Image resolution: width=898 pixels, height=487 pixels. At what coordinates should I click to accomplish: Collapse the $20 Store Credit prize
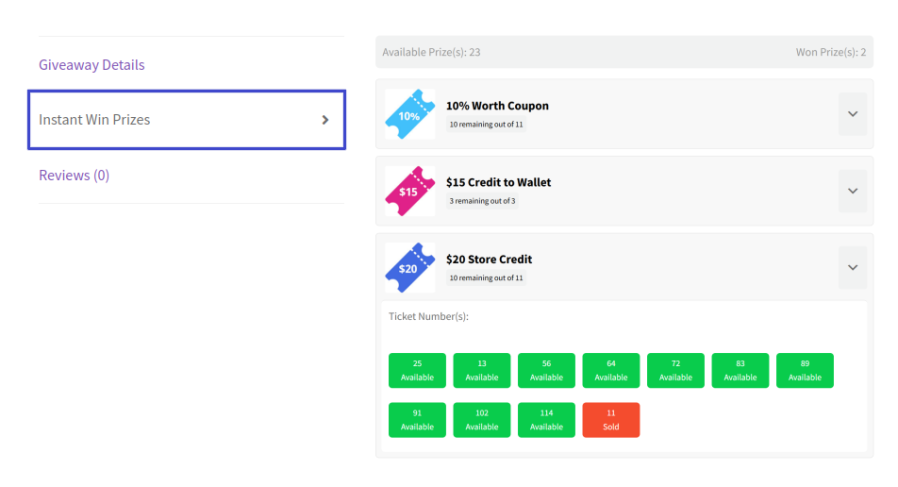pos(852,267)
